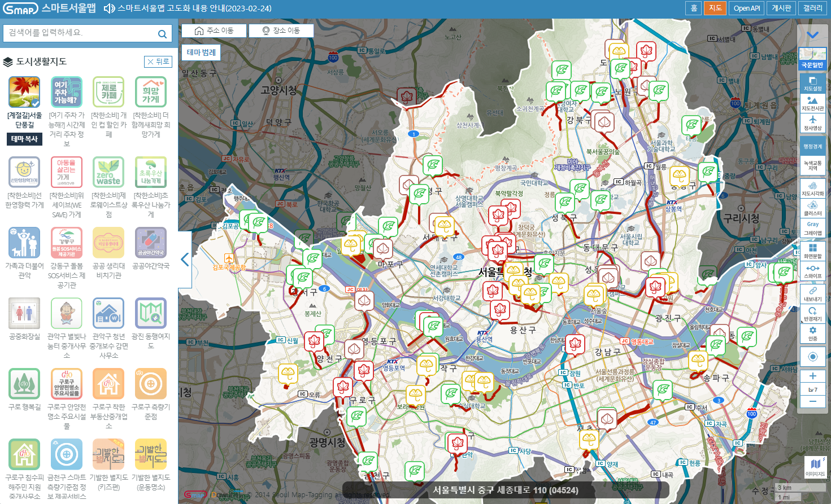Open the 아동을 살리는 가게 WE SAVE theme
This screenshot has height=504, width=831.
pyautogui.click(x=67, y=172)
